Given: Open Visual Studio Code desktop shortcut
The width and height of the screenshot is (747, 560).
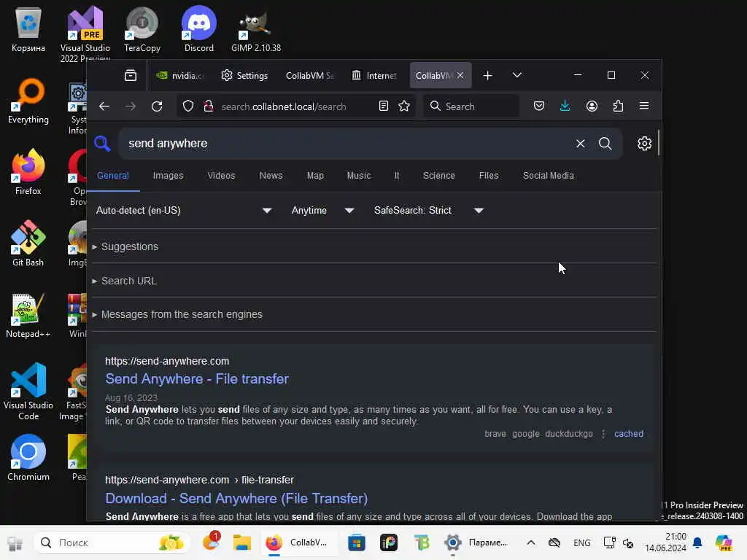Looking at the screenshot, I should [x=28, y=392].
